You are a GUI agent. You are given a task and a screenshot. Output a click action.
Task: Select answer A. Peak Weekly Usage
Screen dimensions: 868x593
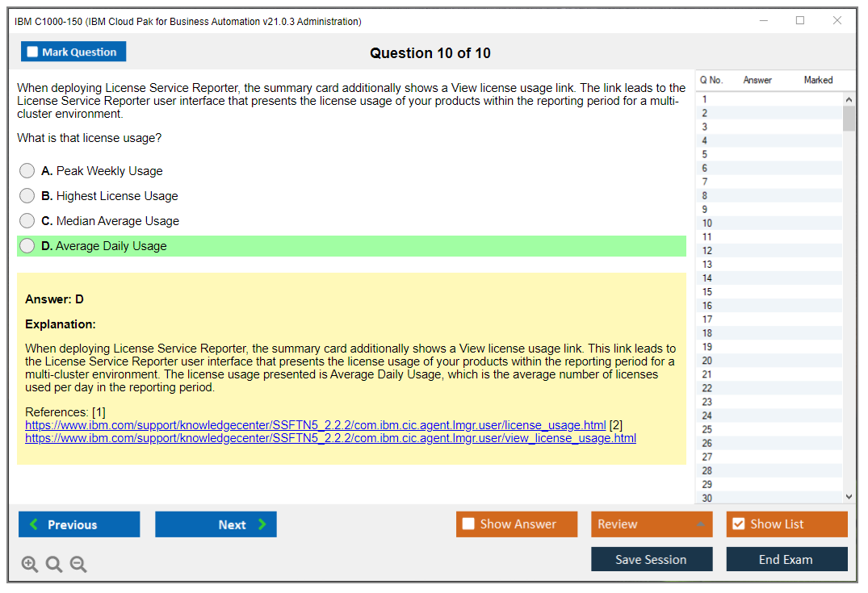click(27, 171)
